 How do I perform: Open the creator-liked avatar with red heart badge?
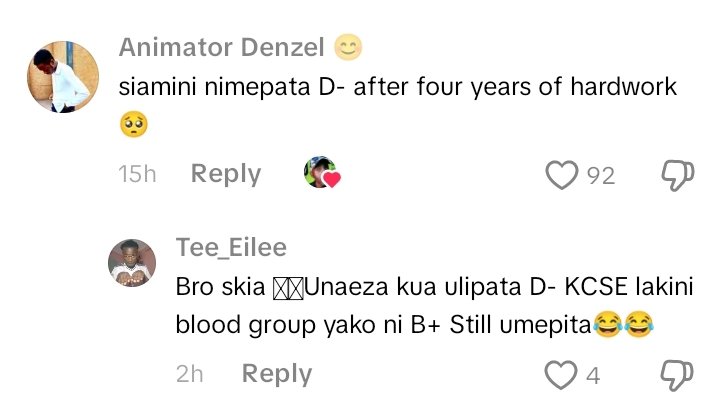(x=322, y=172)
